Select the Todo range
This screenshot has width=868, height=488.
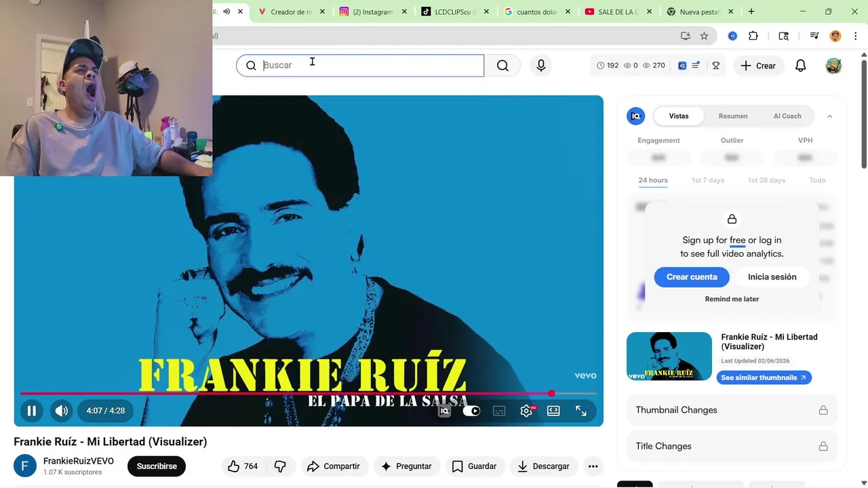tap(817, 180)
